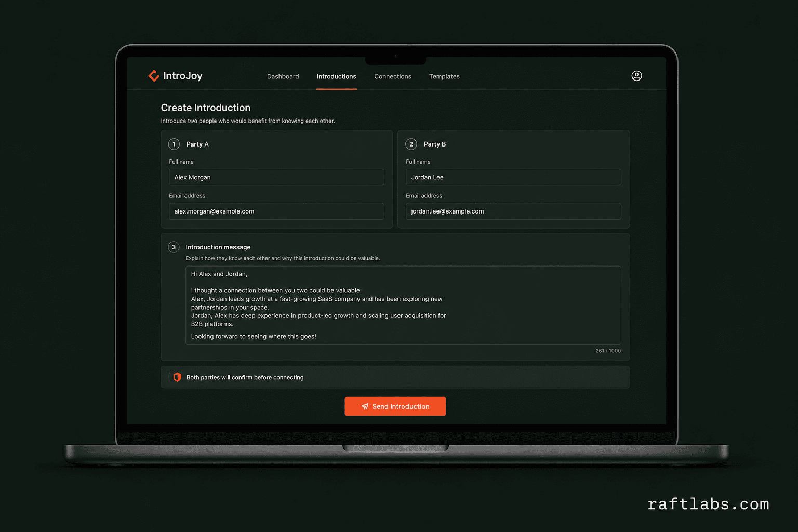The height and width of the screenshot is (532, 798).
Task: Click the IntroJoy brand name text
Action: click(x=183, y=76)
